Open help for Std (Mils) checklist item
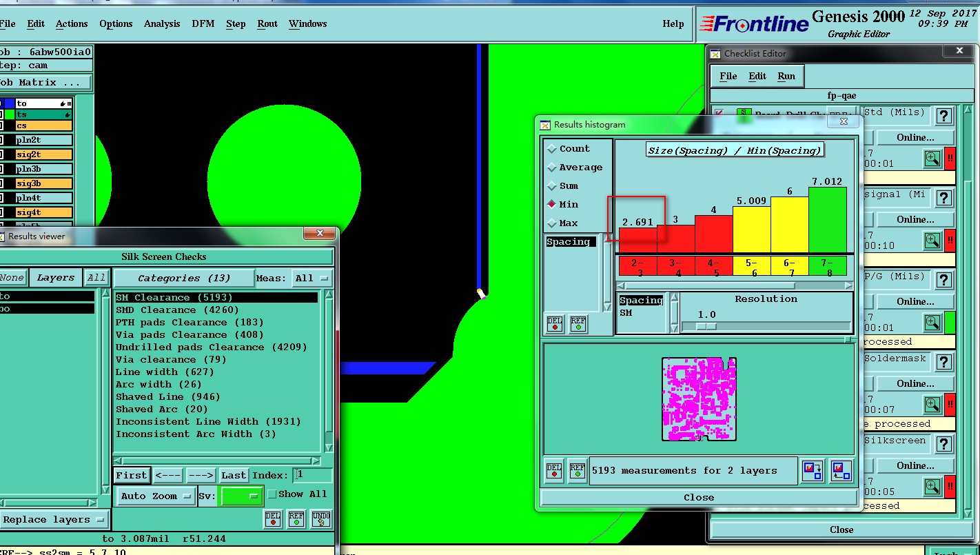 pyautogui.click(x=943, y=116)
